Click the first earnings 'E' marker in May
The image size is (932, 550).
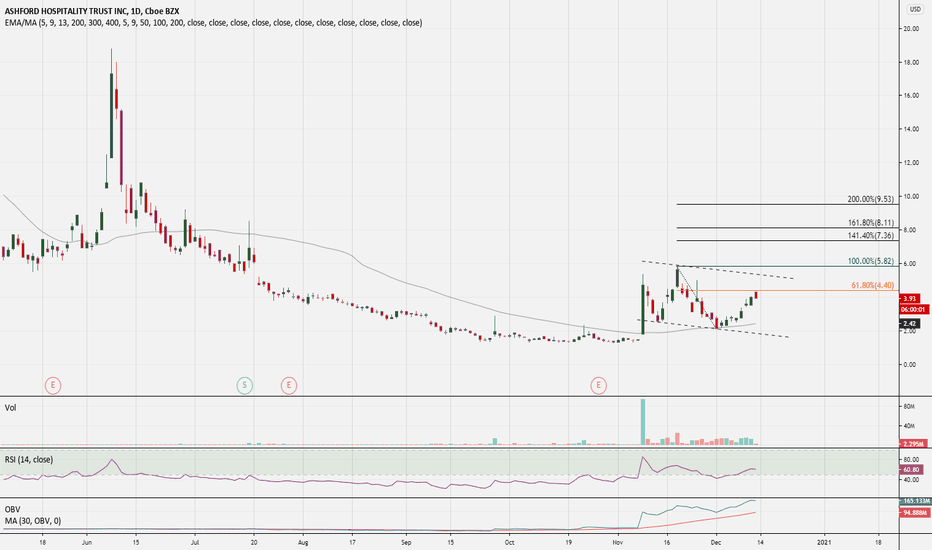53,385
